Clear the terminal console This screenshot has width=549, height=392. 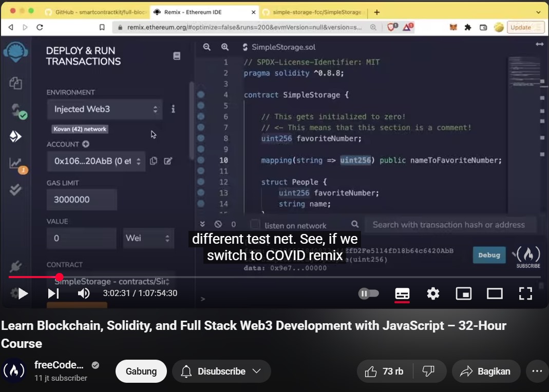[x=218, y=224]
